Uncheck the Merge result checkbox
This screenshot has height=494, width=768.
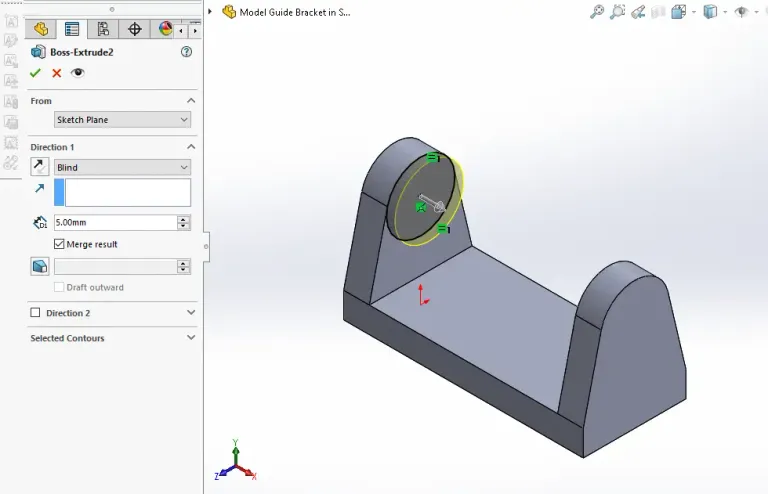[x=60, y=244]
